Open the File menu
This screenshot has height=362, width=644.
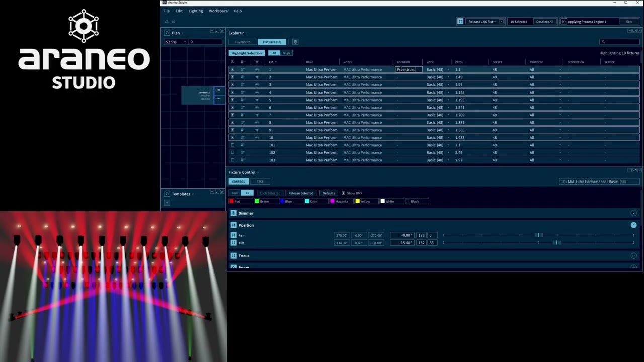pos(166,11)
